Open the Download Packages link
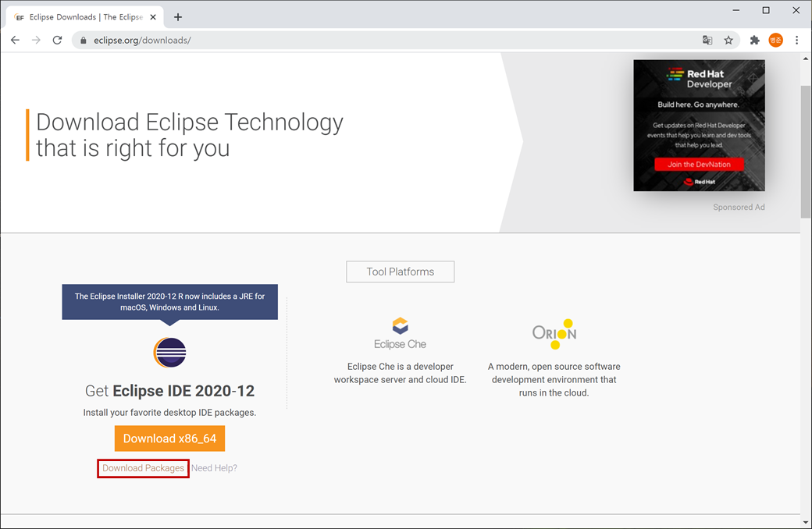Viewport: 812px width, 529px height. point(143,468)
